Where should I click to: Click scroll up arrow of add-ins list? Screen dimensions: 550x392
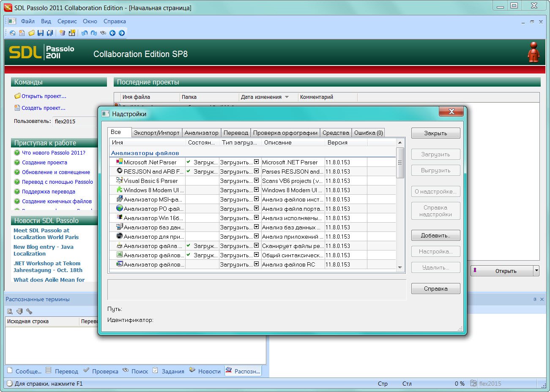tap(400, 143)
